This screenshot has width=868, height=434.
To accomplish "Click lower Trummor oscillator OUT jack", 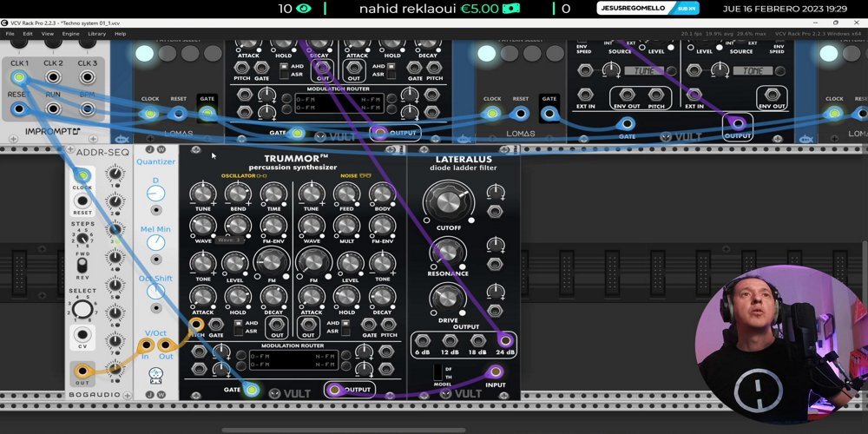I will pyautogui.click(x=277, y=325).
